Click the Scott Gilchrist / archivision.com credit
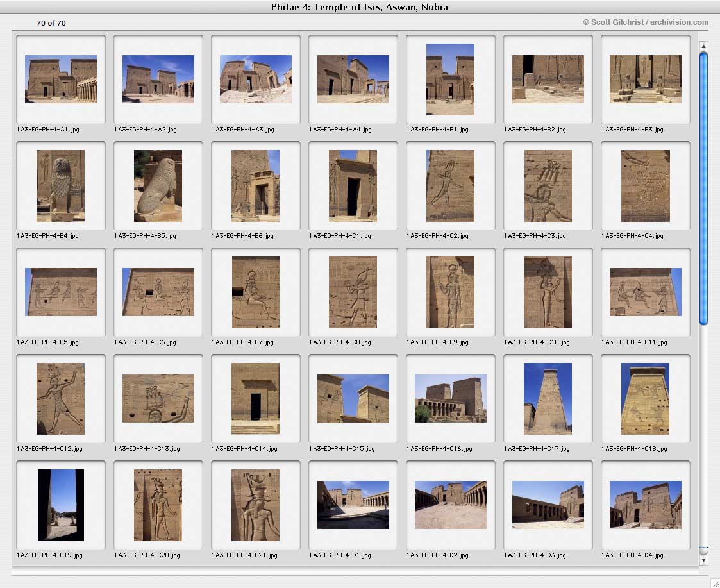 pos(646,22)
